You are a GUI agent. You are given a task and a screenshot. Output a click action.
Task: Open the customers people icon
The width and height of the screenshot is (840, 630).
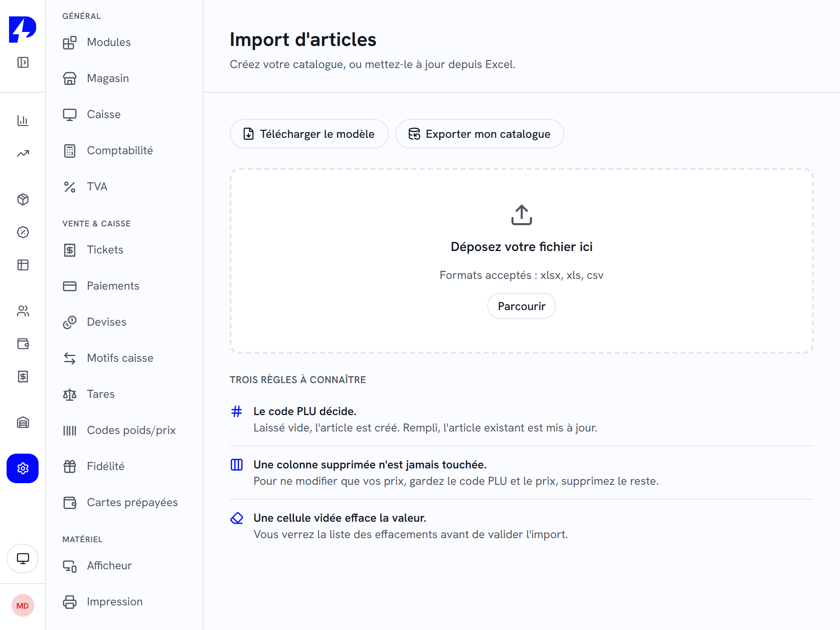click(23, 311)
